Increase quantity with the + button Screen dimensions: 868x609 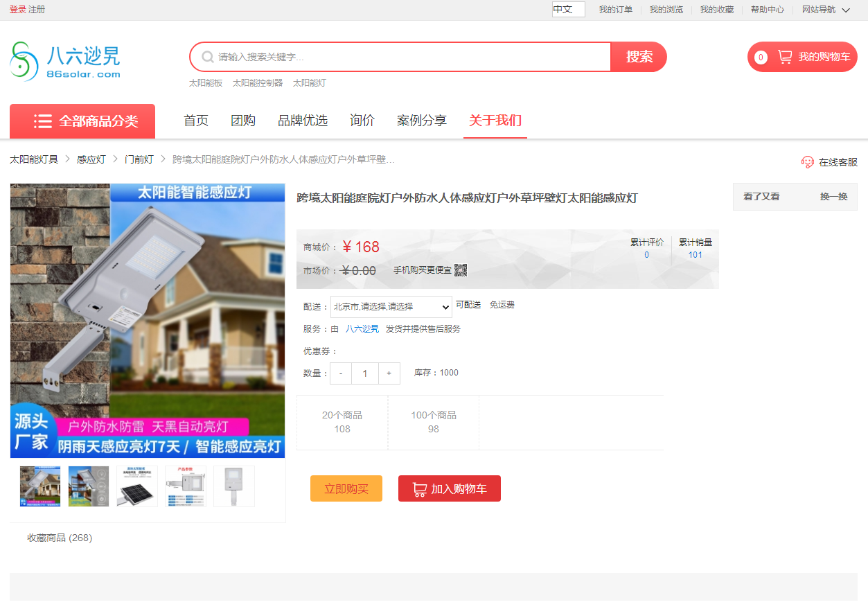point(389,373)
